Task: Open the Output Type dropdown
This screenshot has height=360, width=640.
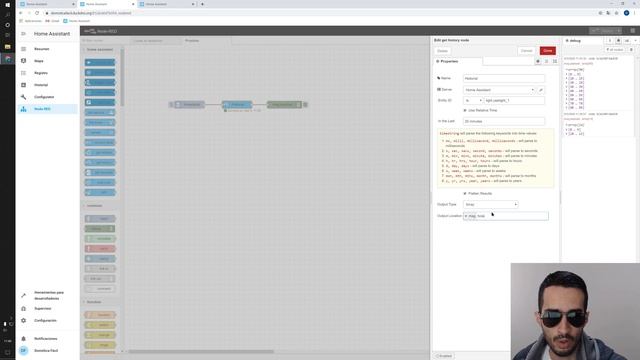Action: coord(491,204)
